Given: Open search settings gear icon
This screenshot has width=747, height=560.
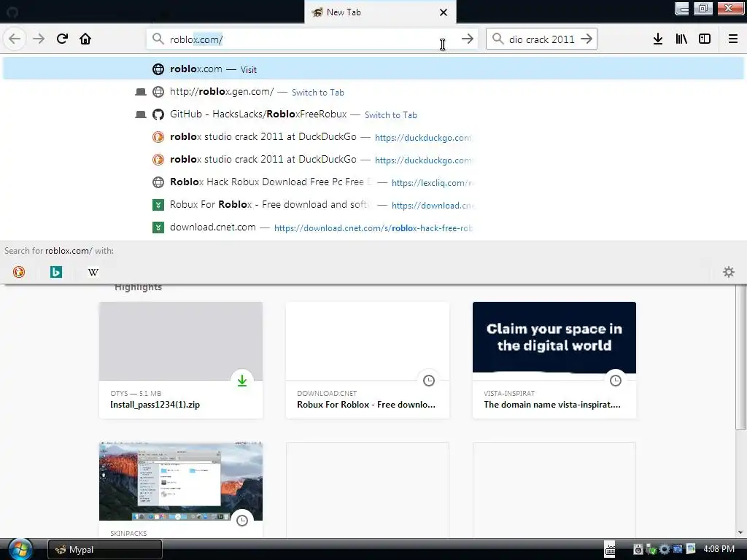Looking at the screenshot, I should coord(729,272).
